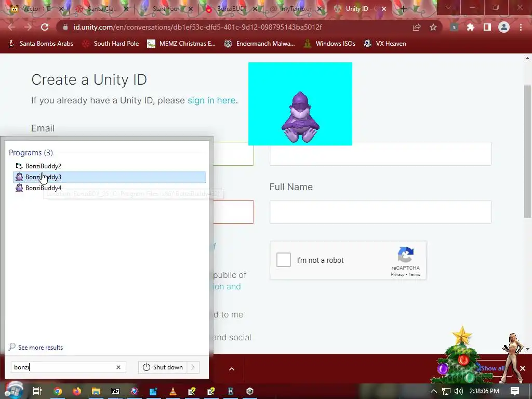Open the Action Center notifications icon
Image resolution: width=532 pixels, height=399 pixels.
(x=515, y=391)
